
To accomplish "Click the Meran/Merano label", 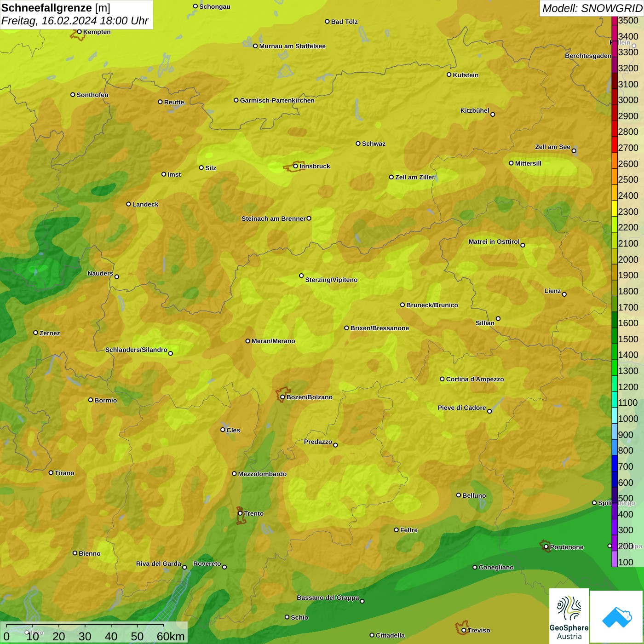I will [273, 341].
